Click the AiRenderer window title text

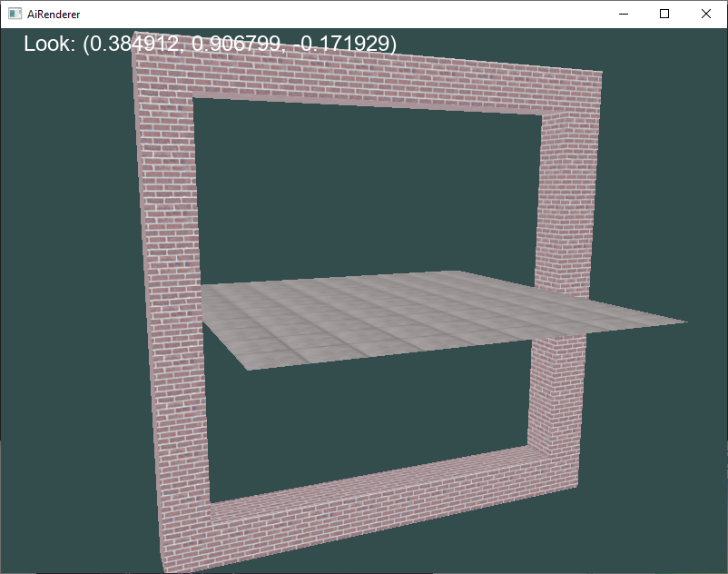(x=54, y=15)
